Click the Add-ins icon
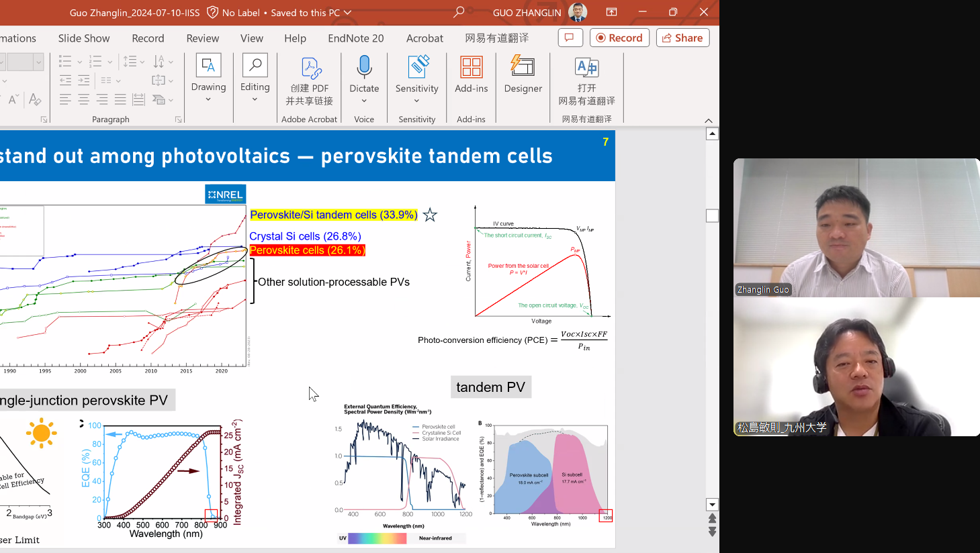Image resolution: width=980 pixels, height=553 pixels. tap(471, 67)
